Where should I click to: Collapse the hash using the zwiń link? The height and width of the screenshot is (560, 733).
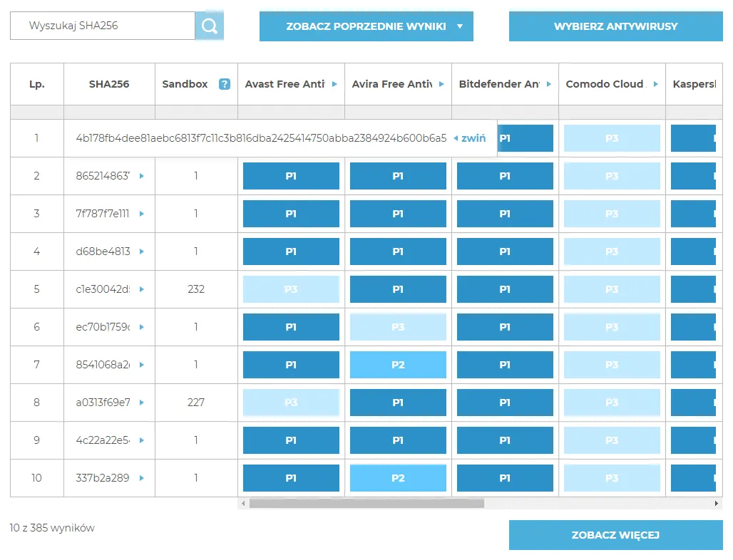tap(471, 138)
